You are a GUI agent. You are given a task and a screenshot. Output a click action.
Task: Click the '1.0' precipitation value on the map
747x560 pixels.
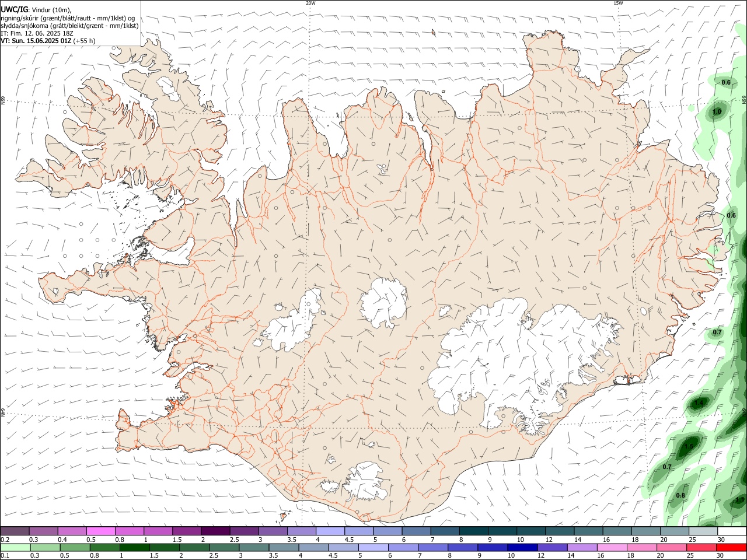click(717, 111)
